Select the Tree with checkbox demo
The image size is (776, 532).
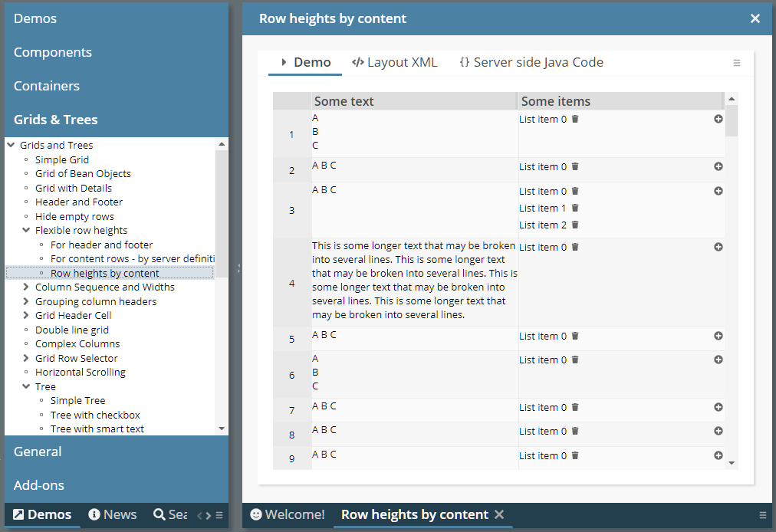(x=95, y=415)
